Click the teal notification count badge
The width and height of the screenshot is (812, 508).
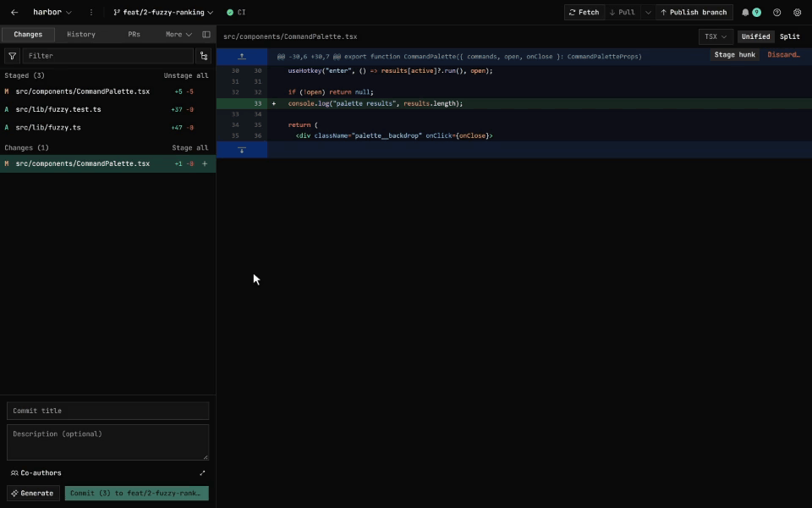pyautogui.click(x=756, y=13)
